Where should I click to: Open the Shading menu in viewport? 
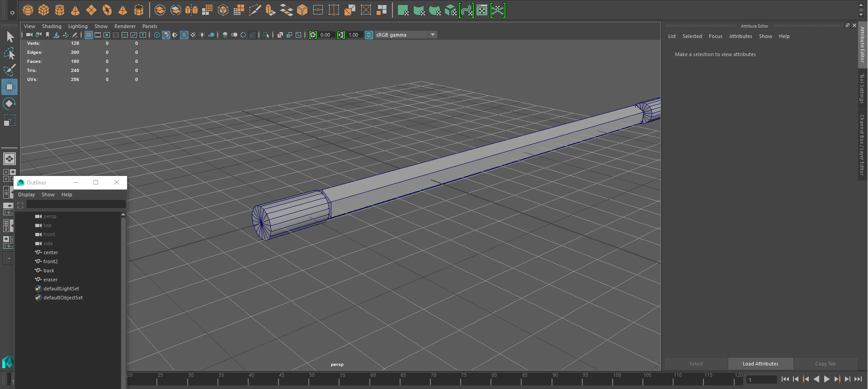(x=52, y=26)
